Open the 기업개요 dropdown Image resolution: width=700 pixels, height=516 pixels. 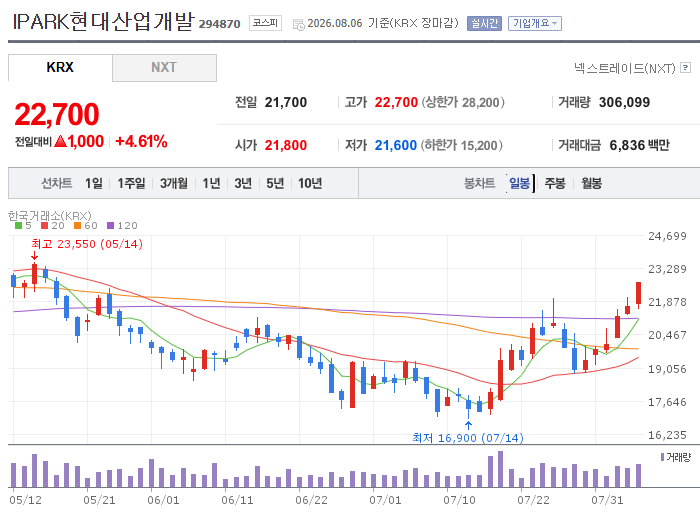pyautogui.click(x=535, y=23)
